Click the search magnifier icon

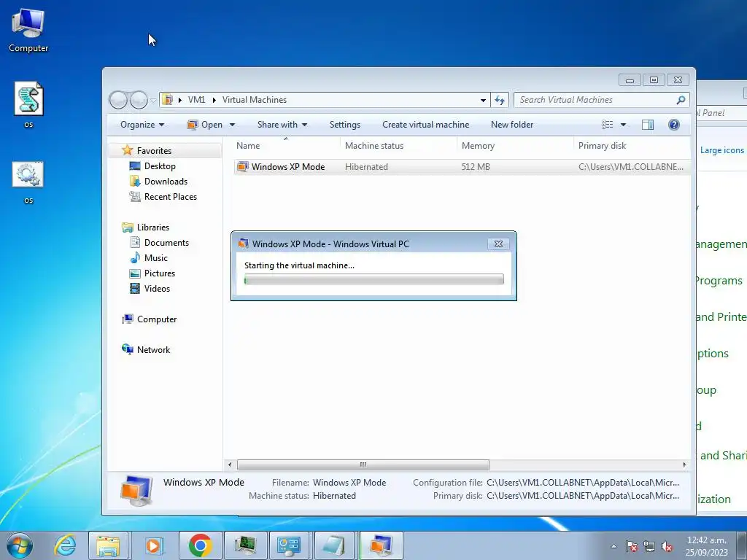pyautogui.click(x=681, y=100)
